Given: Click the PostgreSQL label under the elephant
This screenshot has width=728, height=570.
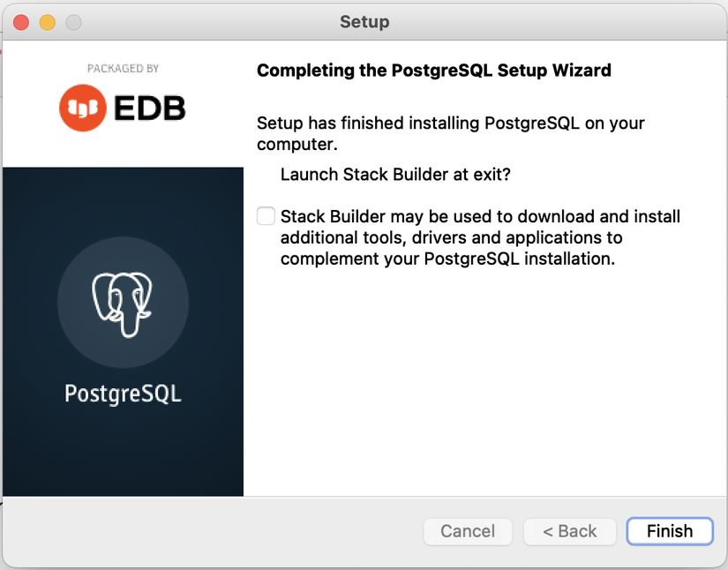Looking at the screenshot, I should tap(123, 393).
